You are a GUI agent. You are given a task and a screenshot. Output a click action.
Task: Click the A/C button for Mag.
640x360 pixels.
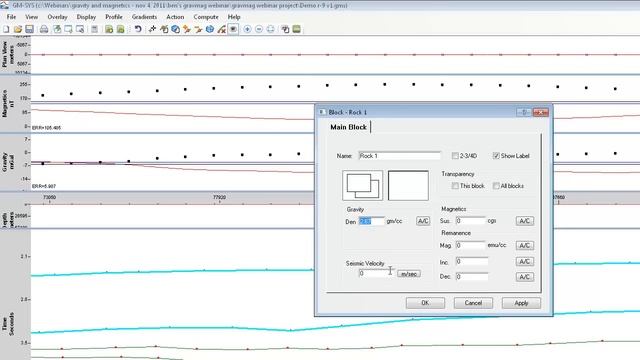pyautogui.click(x=524, y=245)
